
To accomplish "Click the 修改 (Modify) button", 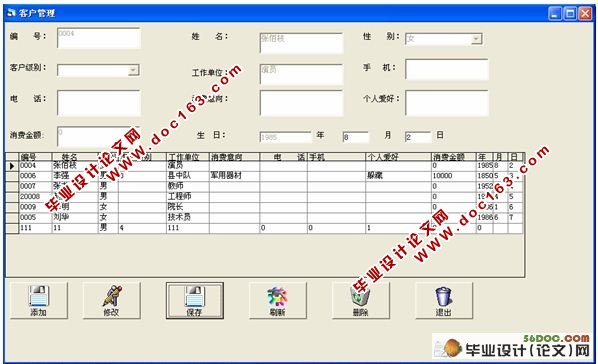I will point(111,300).
